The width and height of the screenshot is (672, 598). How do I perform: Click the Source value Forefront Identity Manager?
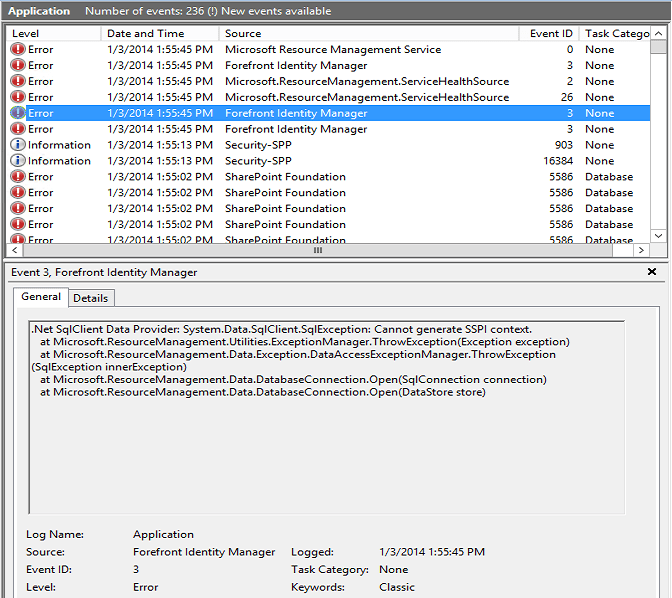coord(204,552)
